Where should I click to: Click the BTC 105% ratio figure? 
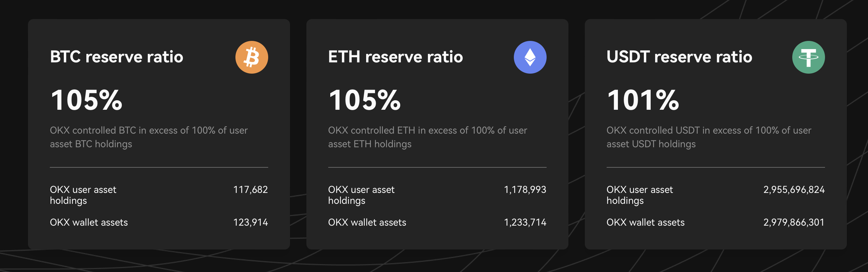coord(86,100)
